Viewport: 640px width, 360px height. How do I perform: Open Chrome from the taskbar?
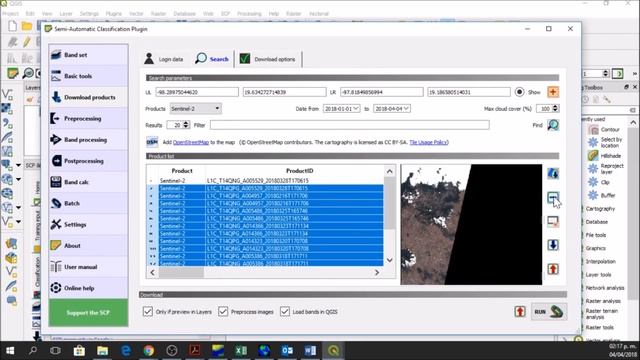coord(149,350)
